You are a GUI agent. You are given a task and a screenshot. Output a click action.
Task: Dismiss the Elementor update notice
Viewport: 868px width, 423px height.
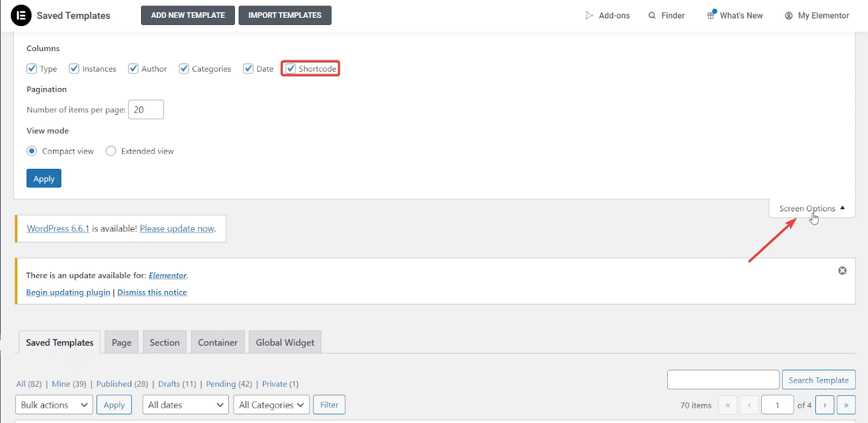tap(843, 270)
